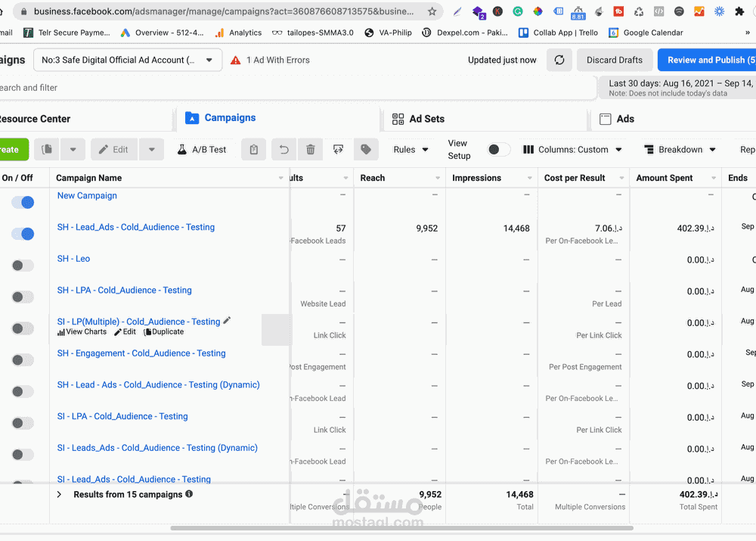Undo last change arrow icon

[284, 150]
